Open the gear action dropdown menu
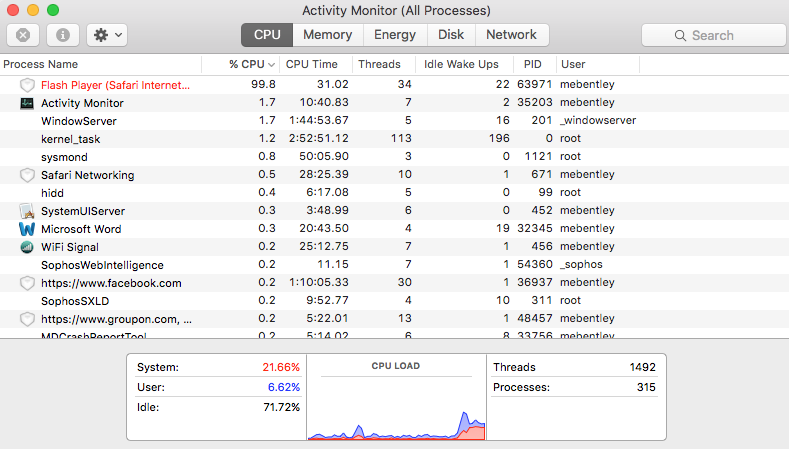Screen dimensions: 789x449 [x=107, y=35]
